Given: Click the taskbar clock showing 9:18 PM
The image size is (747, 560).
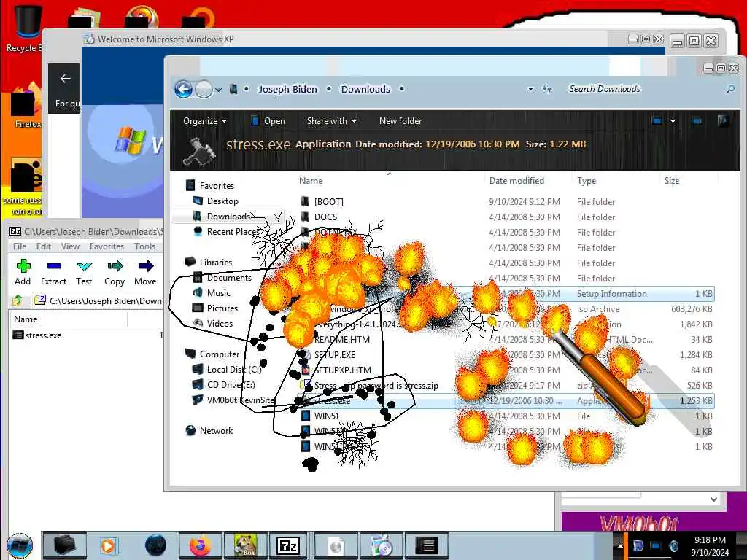Looking at the screenshot, I should 710,545.
